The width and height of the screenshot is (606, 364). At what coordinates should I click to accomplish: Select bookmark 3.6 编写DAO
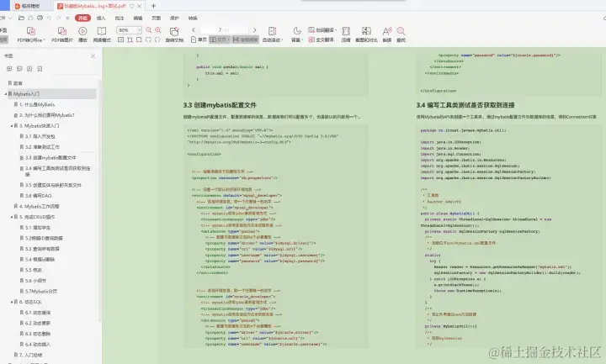(38, 196)
